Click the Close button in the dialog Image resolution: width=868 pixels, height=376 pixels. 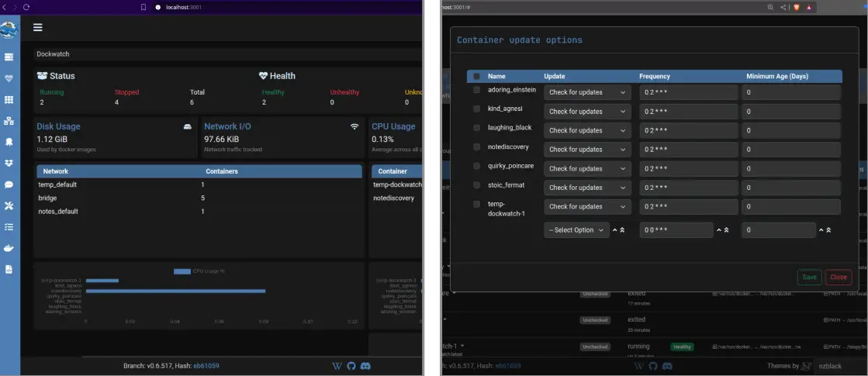tap(838, 277)
